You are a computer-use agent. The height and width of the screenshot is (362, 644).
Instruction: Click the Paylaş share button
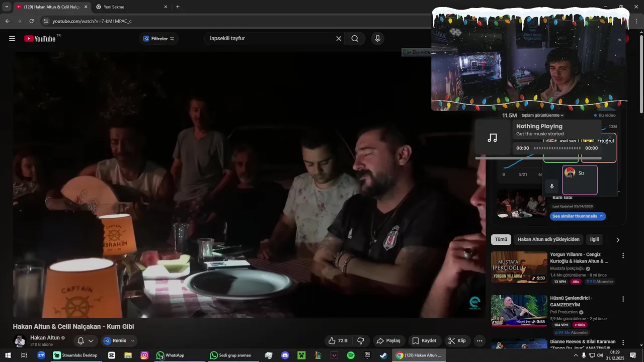(388, 341)
